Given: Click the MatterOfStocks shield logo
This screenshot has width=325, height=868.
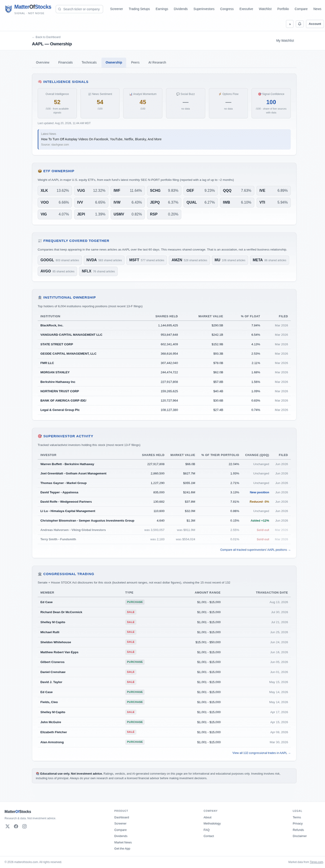Looking at the screenshot, I should coord(8,9).
